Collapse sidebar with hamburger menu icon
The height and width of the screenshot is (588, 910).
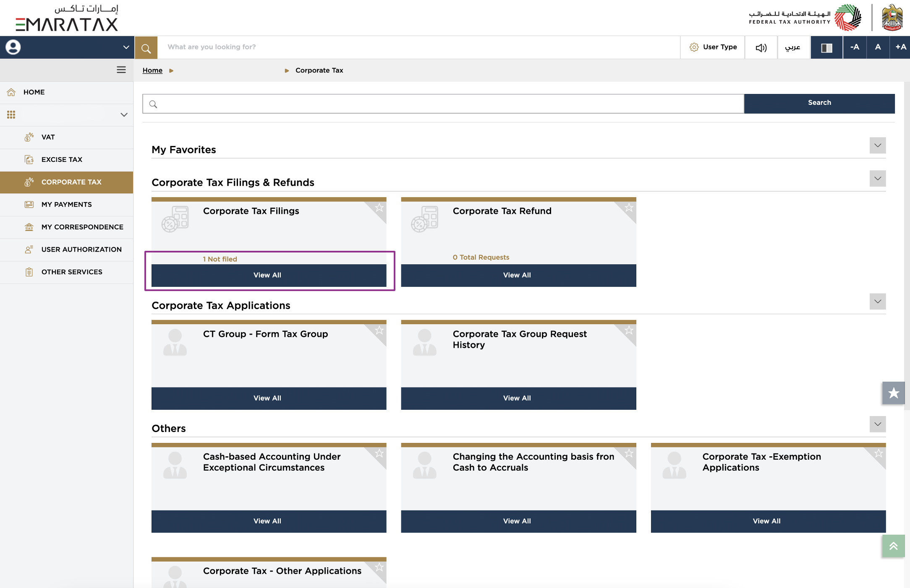coord(121,70)
